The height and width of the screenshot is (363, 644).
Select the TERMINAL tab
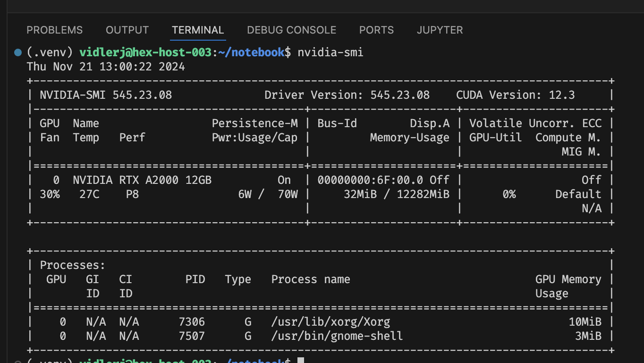[x=198, y=30]
